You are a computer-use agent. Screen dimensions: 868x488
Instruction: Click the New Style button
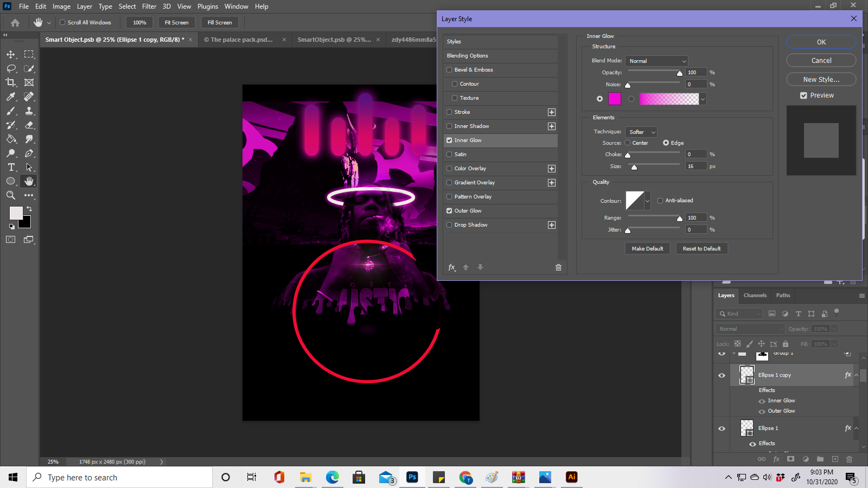tap(821, 79)
